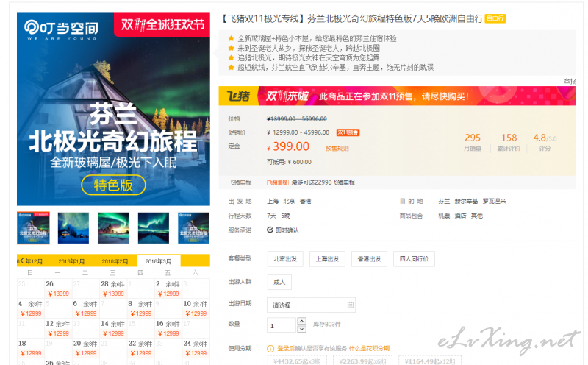This screenshot has height=365, width=588.
Task: Pick calendar date 10 priced ¥12999
Action: (196, 308)
